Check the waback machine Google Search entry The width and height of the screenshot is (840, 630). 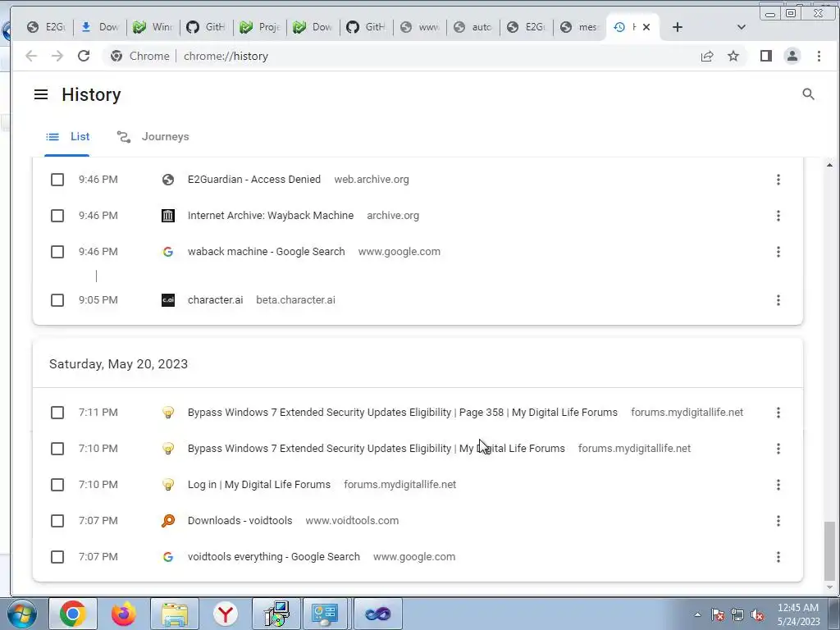[57, 252]
